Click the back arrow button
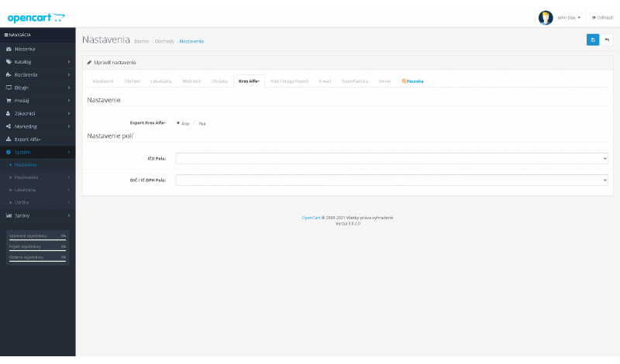The width and height of the screenshot is (620, 364). point(607,39)
